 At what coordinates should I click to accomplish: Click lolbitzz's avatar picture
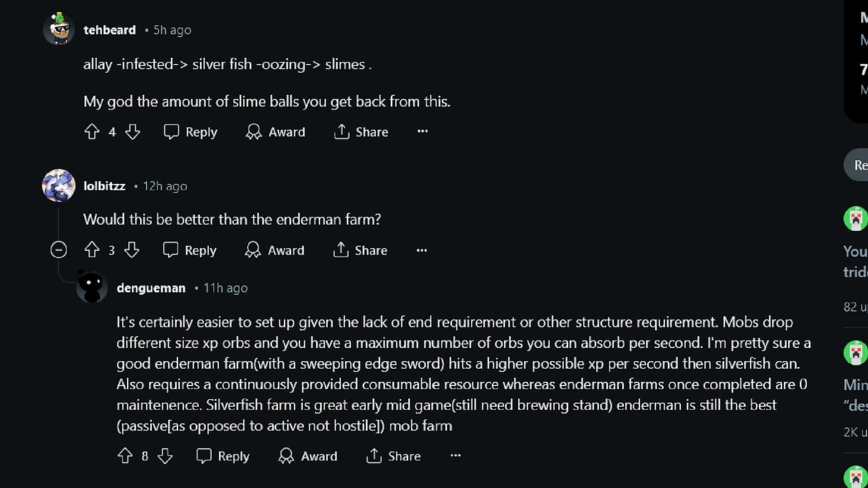[58, 185]
